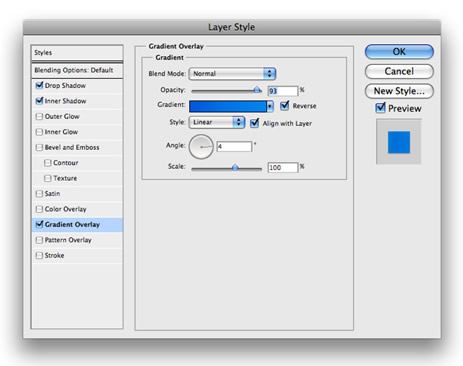This screenshot has width=463, height=366.
Task: Open the gradient picker dropdown arrow
Action: click(x=270, y=106)
